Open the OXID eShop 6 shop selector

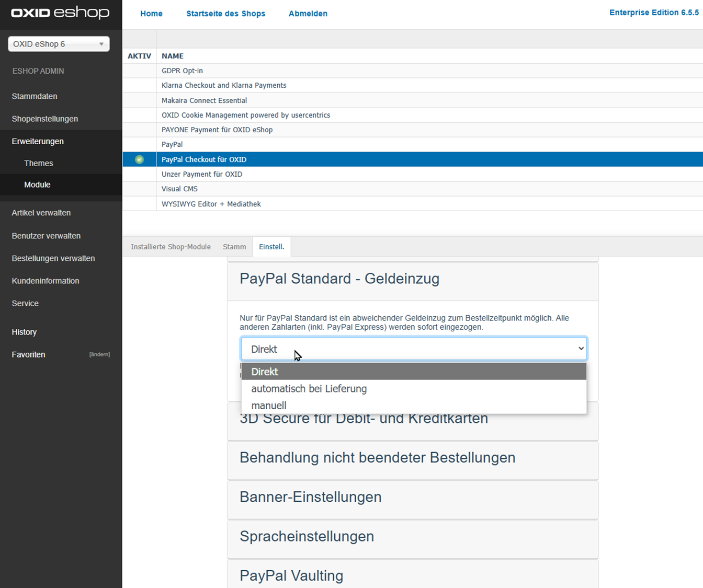(x=58, y=44)
